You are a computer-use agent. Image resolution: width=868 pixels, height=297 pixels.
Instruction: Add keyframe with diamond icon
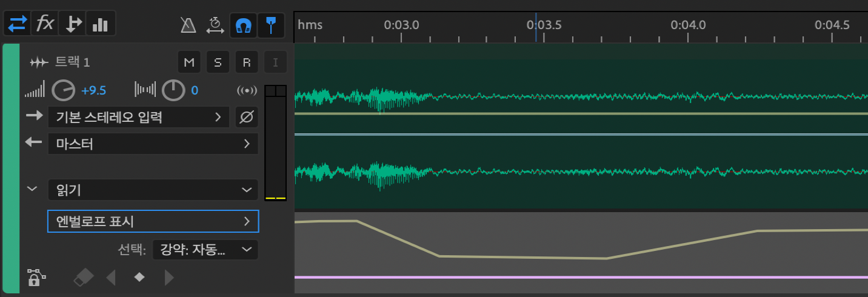[x=139, y=278]
